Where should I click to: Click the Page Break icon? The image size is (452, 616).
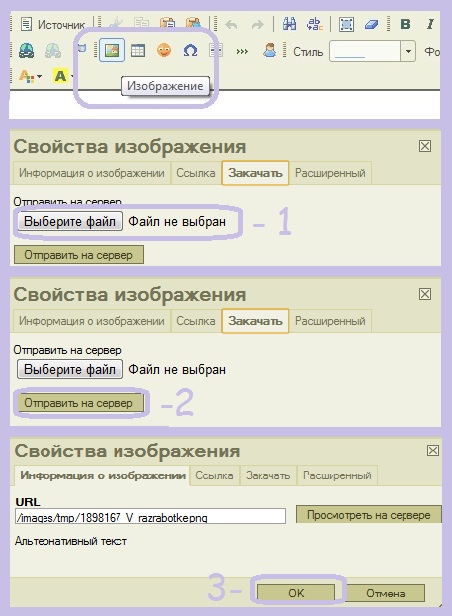216,51
